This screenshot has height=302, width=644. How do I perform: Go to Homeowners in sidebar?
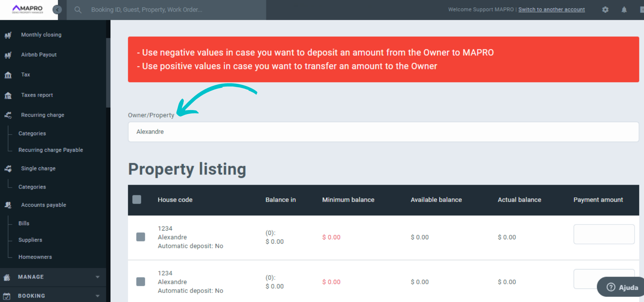pos(35,257)
